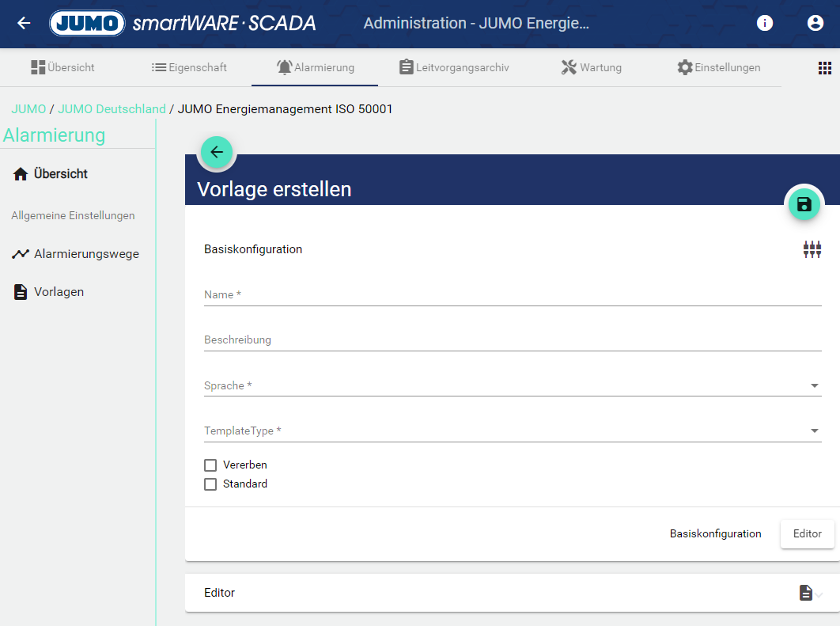Click the green save floppy disk icon
Viewport: 840px width, 626px height.
point(804,205)
